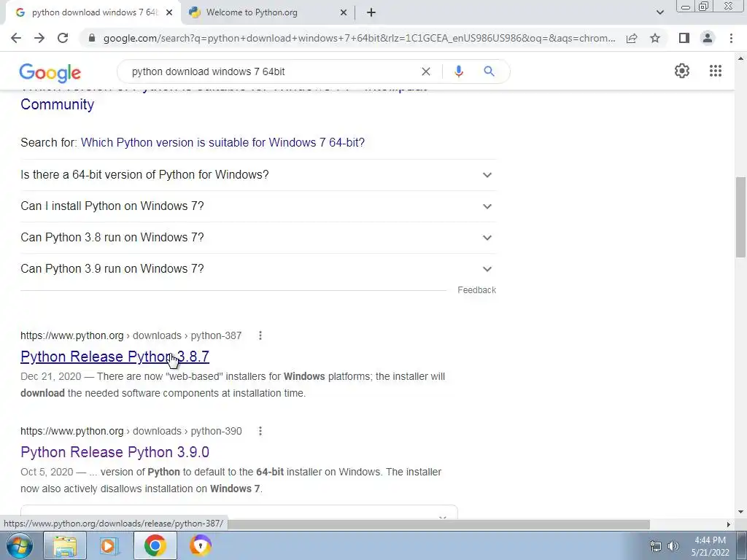Open Python Release Python 3.8.7 link
747x560 pixels.
pos(115,357)
